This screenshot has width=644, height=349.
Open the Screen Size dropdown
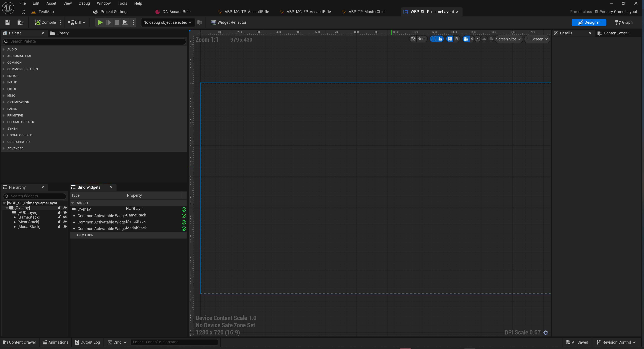(508, 39)
